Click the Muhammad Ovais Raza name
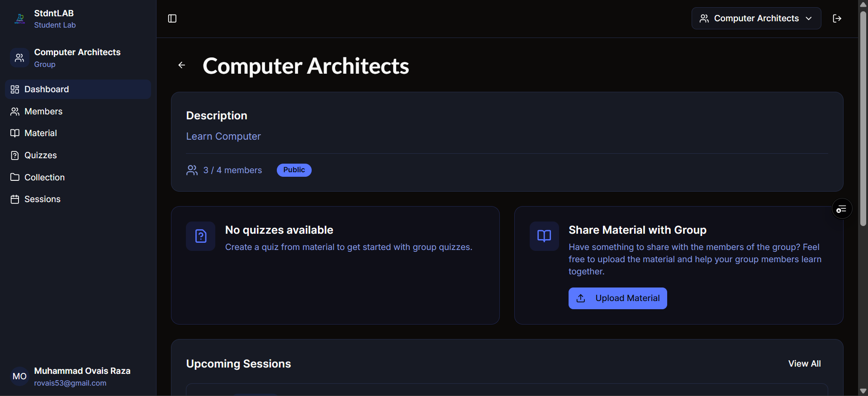 [x=82, y=371]
